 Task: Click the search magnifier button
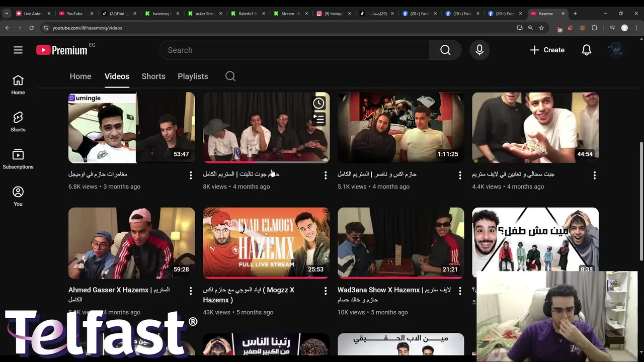coord(445,50)
